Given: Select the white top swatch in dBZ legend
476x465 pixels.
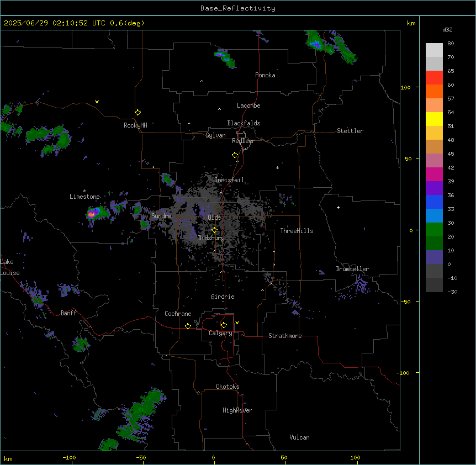Looking at the screenshot, I should 434,50.
